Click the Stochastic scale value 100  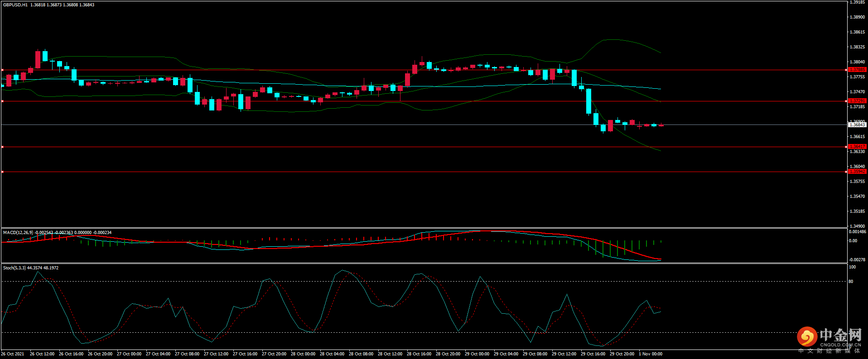(852, 267)
